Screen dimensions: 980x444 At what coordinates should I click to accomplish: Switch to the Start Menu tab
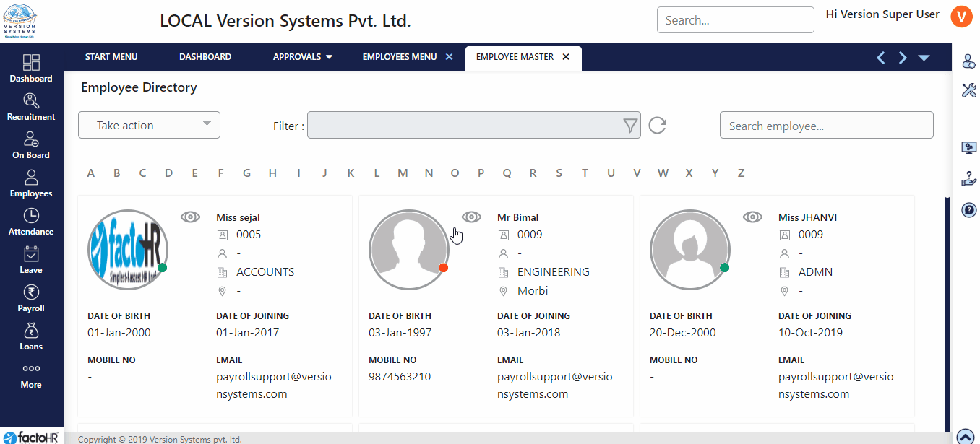[x=111, y=57]
